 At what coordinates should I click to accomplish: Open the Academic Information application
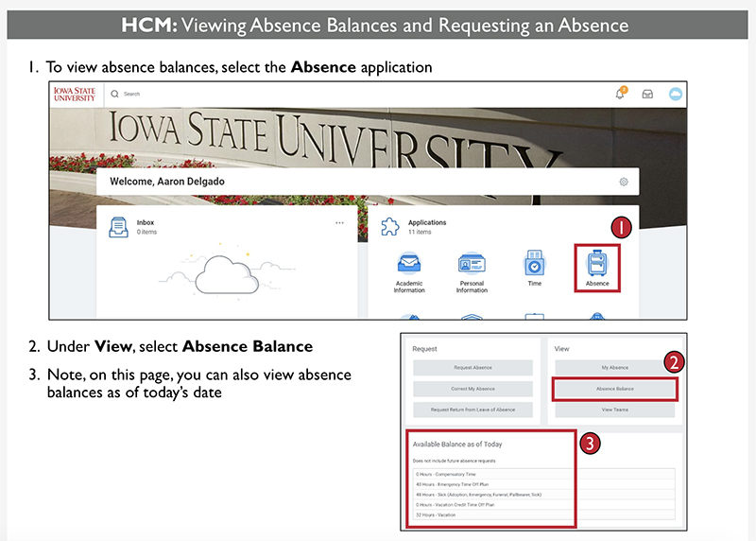[409, 271]
